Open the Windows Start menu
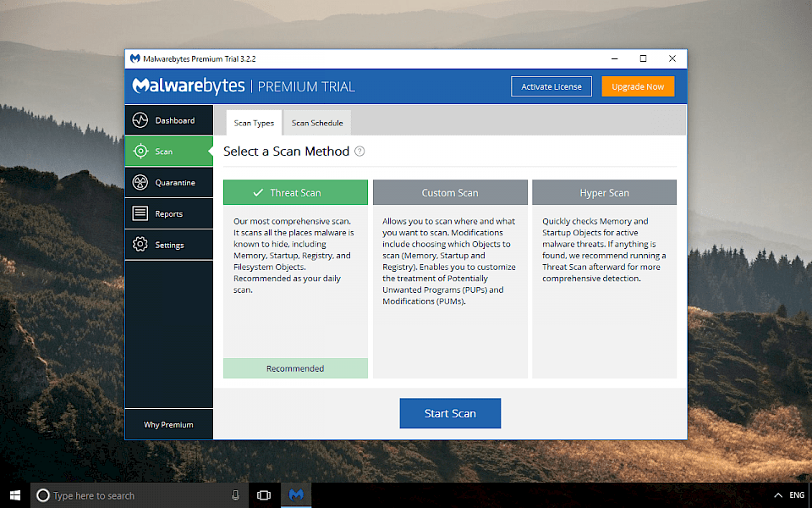This screenshot has height=508, width=812. [15, 495]
